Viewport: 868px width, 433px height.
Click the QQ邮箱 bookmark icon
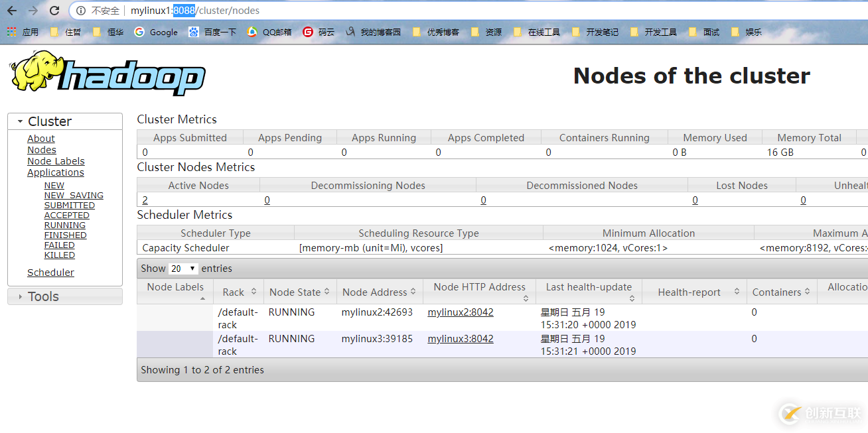pos(251,31)
